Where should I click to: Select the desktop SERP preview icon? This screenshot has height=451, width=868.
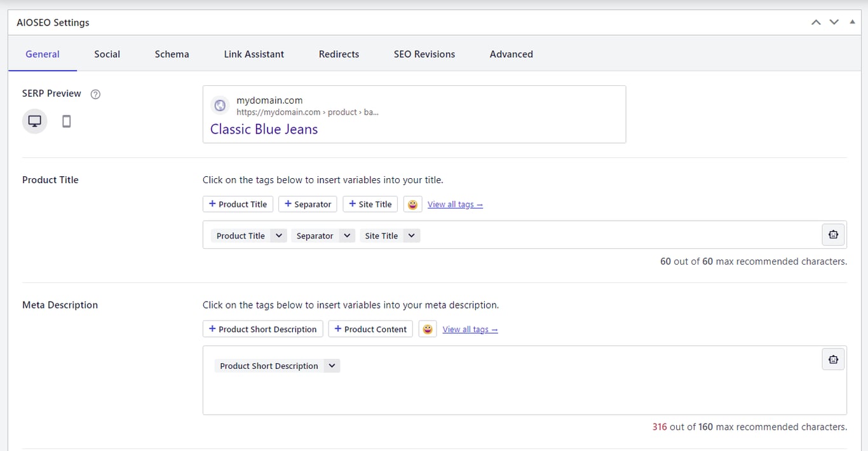click(34, 121)
